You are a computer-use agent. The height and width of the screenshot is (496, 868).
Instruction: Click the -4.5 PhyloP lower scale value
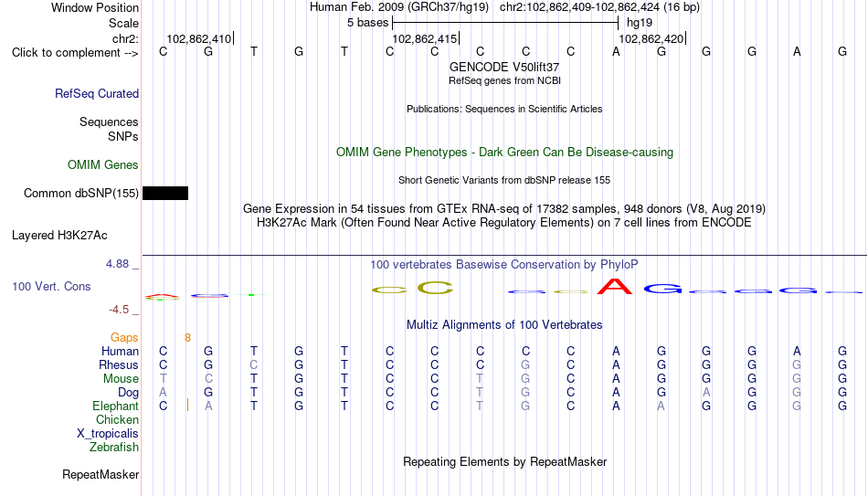[119, 310]
